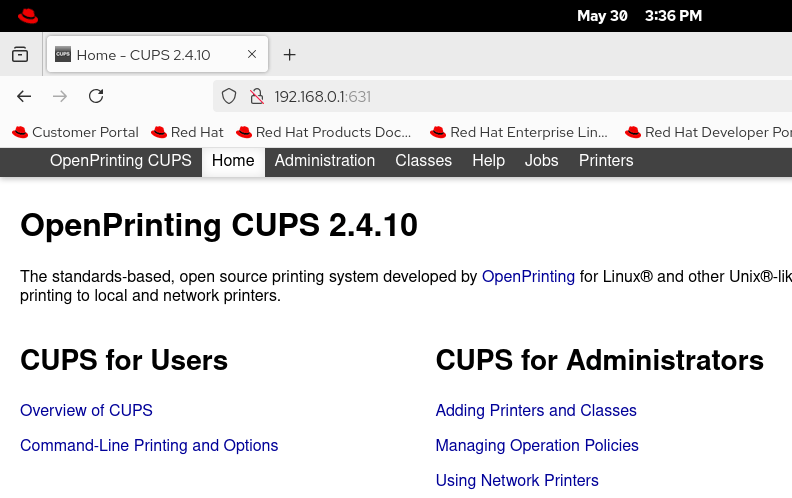
Task: Click the May 30 date in top bar
Action: click(x=602, y=16)
